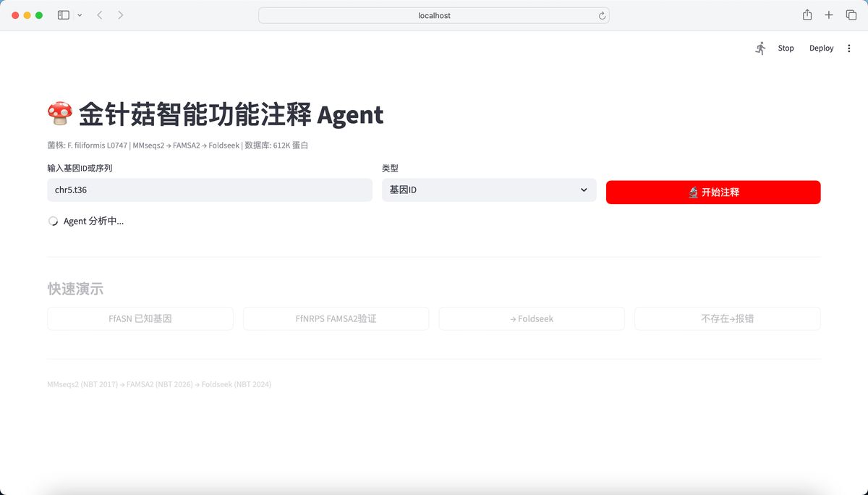Open the sidebar options chevron
This screenshot has width=868, height=495.
point(80,15)
